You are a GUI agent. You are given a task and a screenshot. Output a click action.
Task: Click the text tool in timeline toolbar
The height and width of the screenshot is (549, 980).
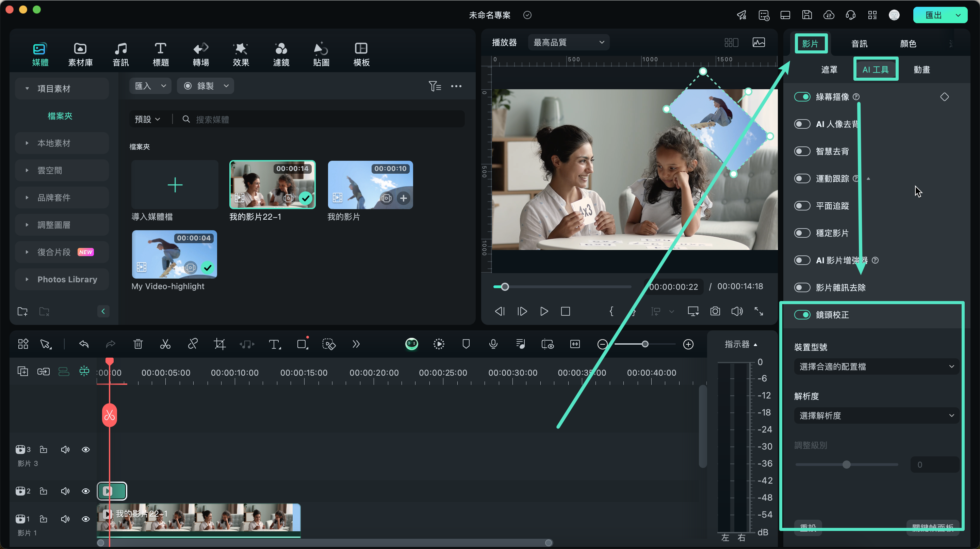pos(275,344)
